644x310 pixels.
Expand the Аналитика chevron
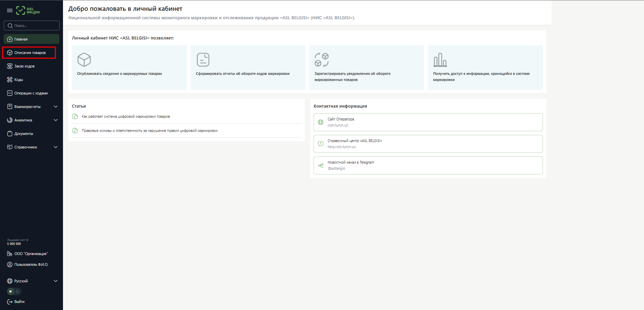pyautogui.click(x=56, y=120)
